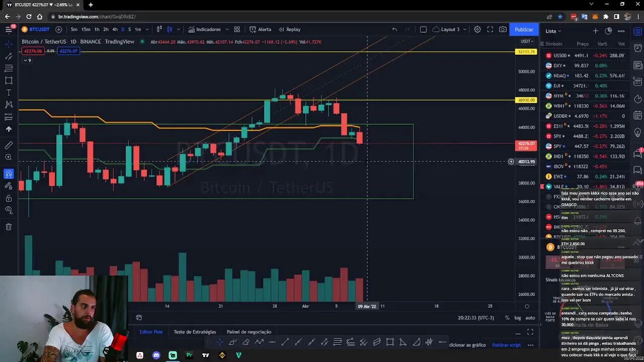
Task: Open Teste de Estratégias tab
Action: coord(195,332)
